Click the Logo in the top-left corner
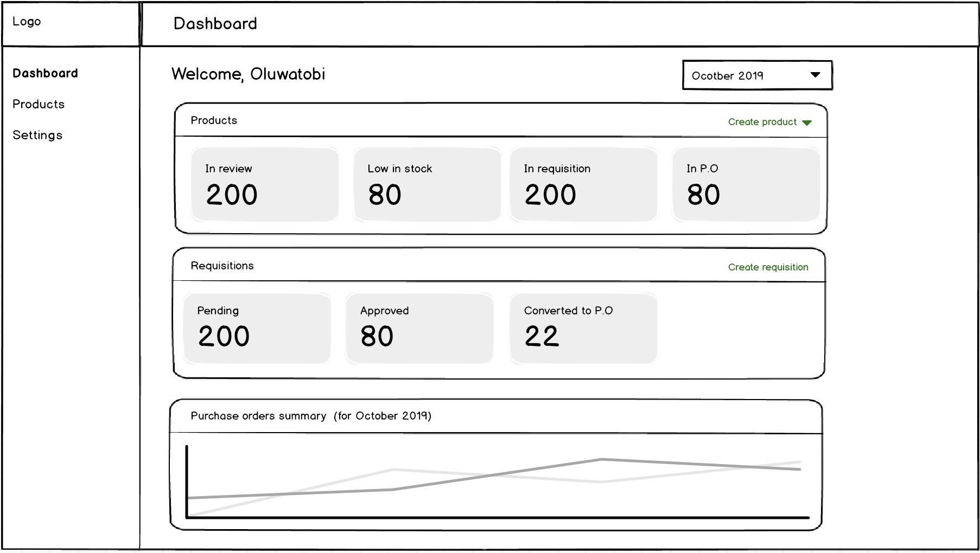980x553 pixels. pyautogui.click(x=27, y=22)
